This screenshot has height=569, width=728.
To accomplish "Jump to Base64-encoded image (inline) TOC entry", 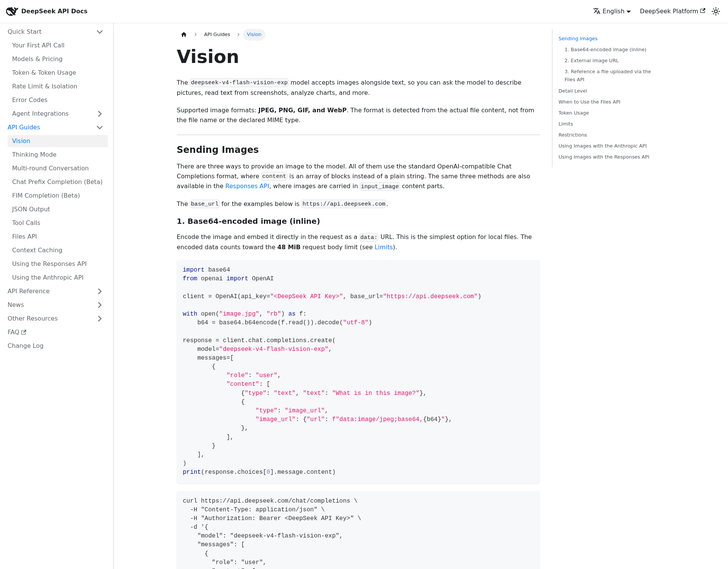I will click(x=606, y=50).
